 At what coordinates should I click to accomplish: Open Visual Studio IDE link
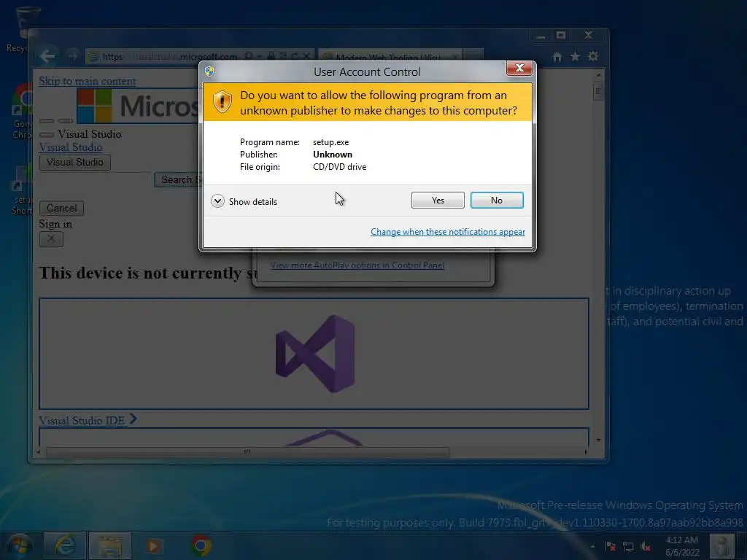(82, 421)
